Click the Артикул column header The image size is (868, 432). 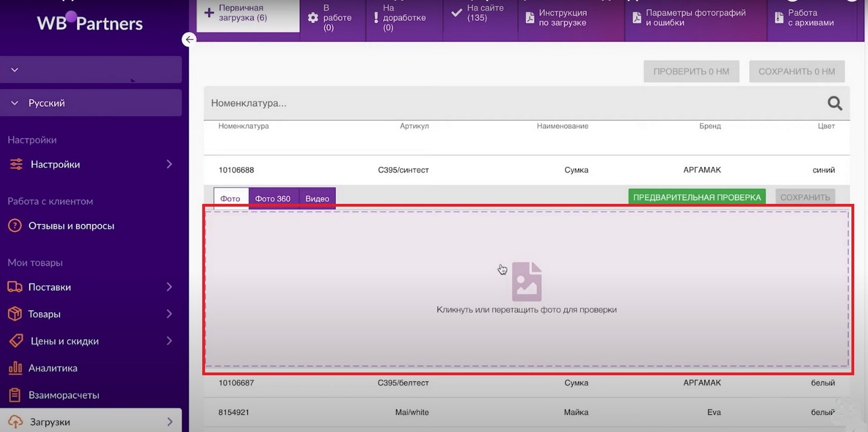[x=414, y=126]
